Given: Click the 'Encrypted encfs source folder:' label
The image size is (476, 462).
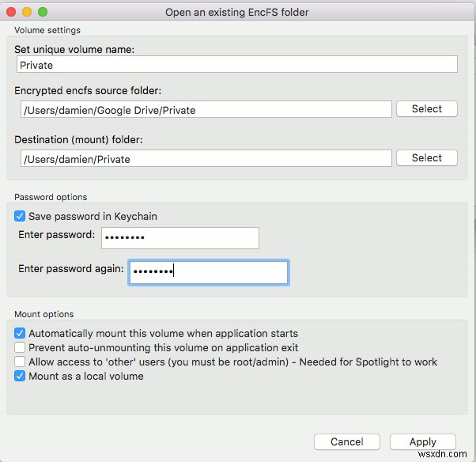Looking at the screenshot, I should (88, 90).
